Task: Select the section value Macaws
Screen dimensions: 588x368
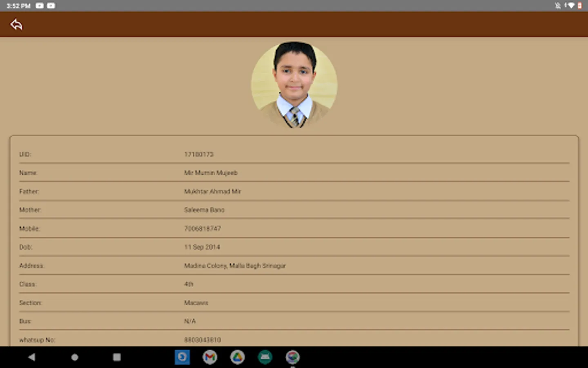Action: [196, 303]
